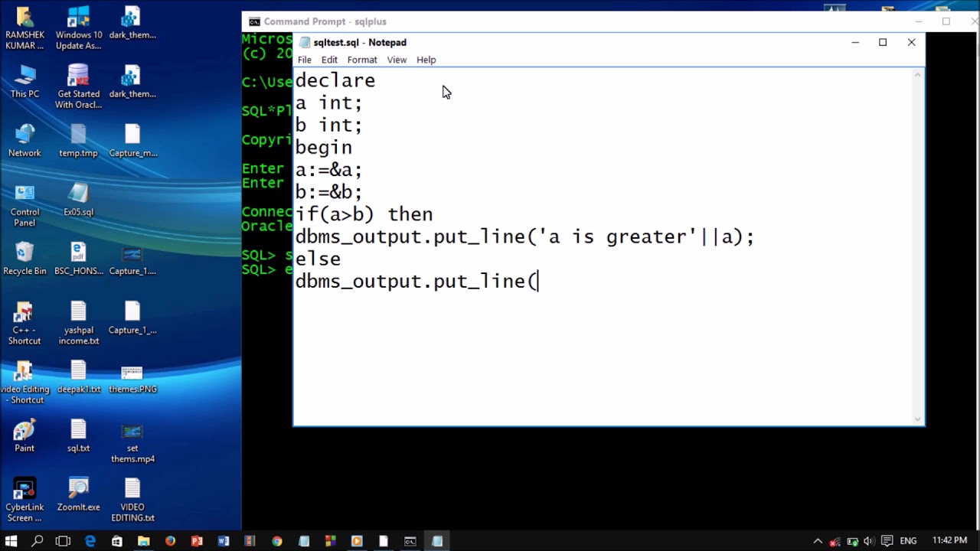Screen dimensions: 980x551
Task: Select the temp.tmp file icon
Action: point(78,141)
